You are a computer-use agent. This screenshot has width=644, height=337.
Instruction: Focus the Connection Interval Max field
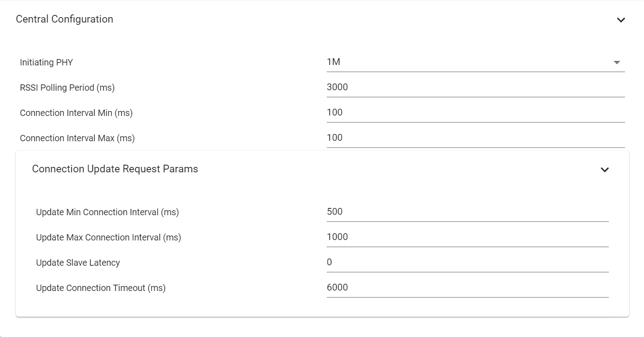475,138
